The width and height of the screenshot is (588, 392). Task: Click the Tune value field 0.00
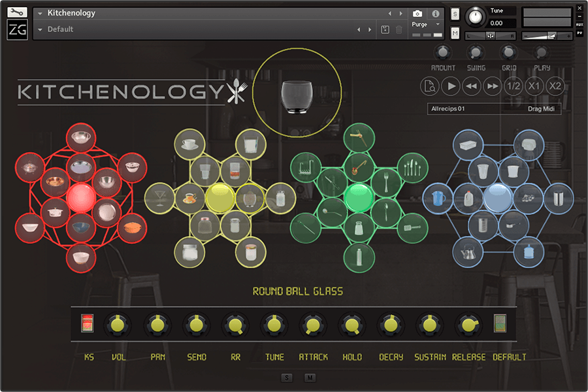(502, 24)
